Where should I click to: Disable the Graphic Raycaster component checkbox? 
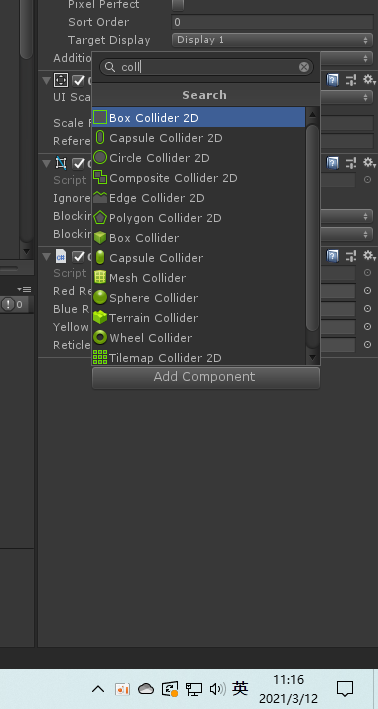[x=79, y=163]
